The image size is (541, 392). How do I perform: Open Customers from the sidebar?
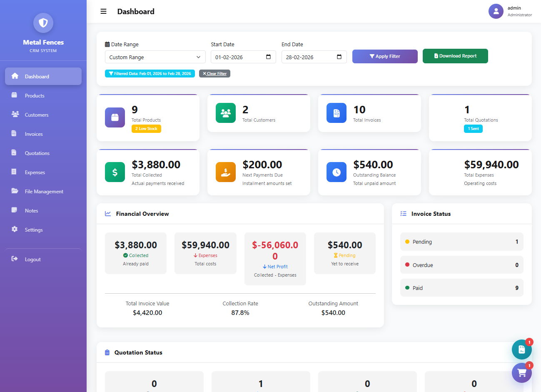coord(15,115)
